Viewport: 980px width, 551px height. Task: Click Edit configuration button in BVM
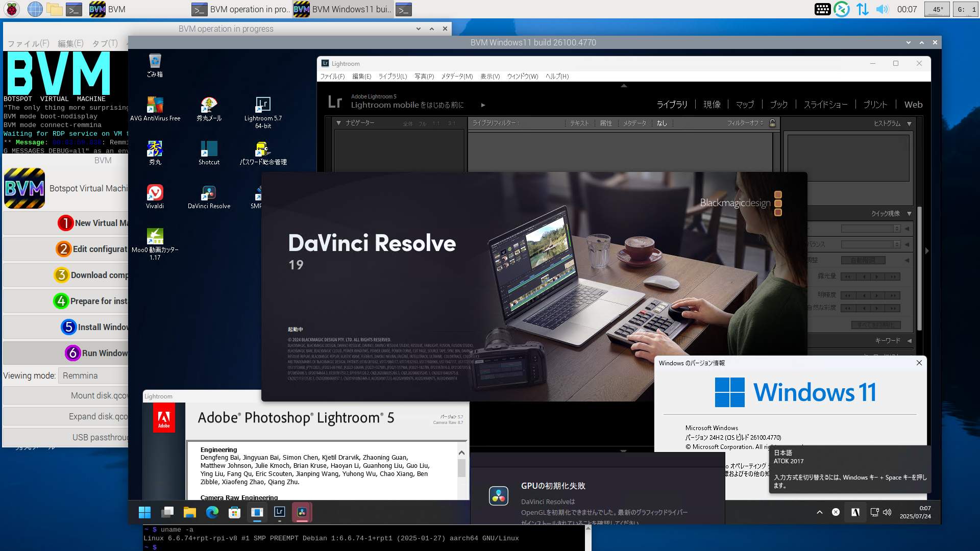click(65, 249)
